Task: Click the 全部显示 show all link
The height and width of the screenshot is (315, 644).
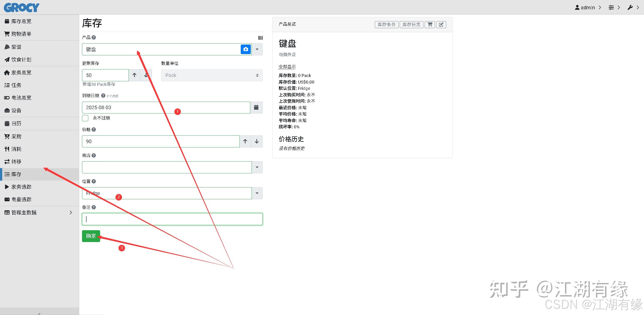Action: click(x=287, y=67)
